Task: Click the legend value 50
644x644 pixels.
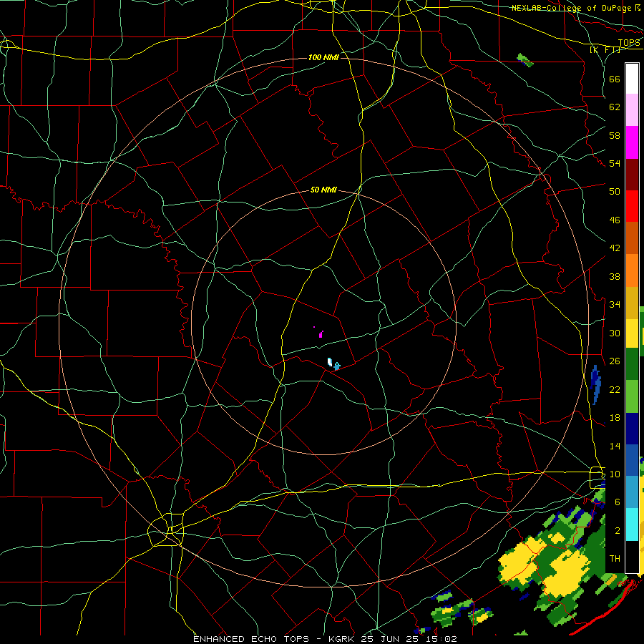Action: (615, 191)
